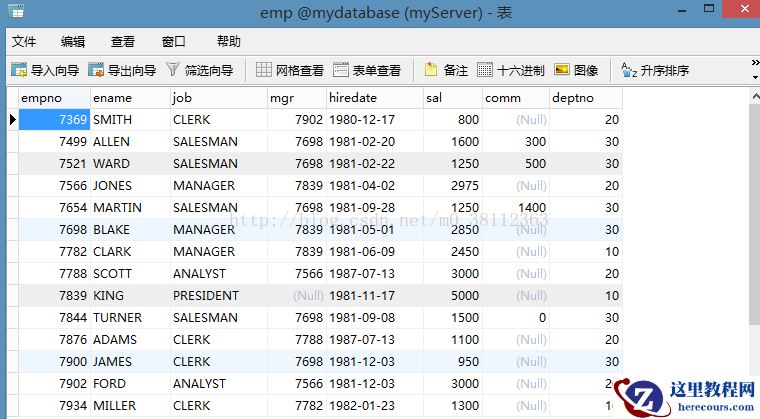The height and width of the screenshot is (419, 760).
Task: Select the SMITH name cell
Action: pos(130,119)
